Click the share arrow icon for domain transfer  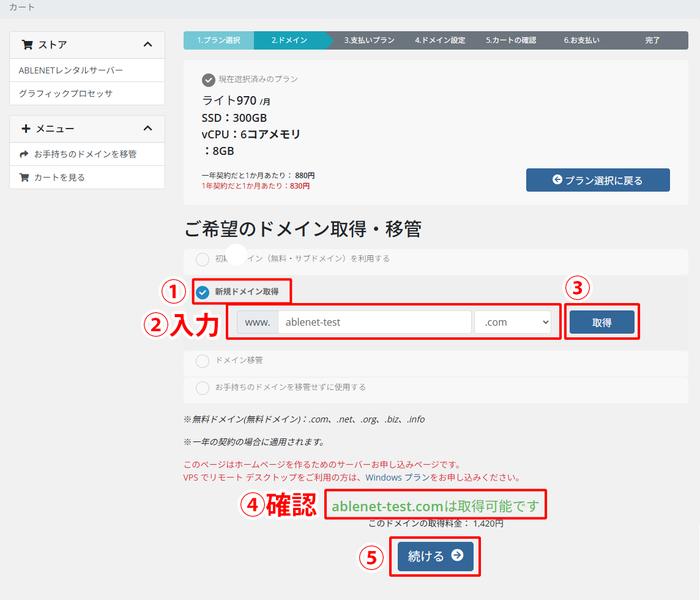(24, 154)
